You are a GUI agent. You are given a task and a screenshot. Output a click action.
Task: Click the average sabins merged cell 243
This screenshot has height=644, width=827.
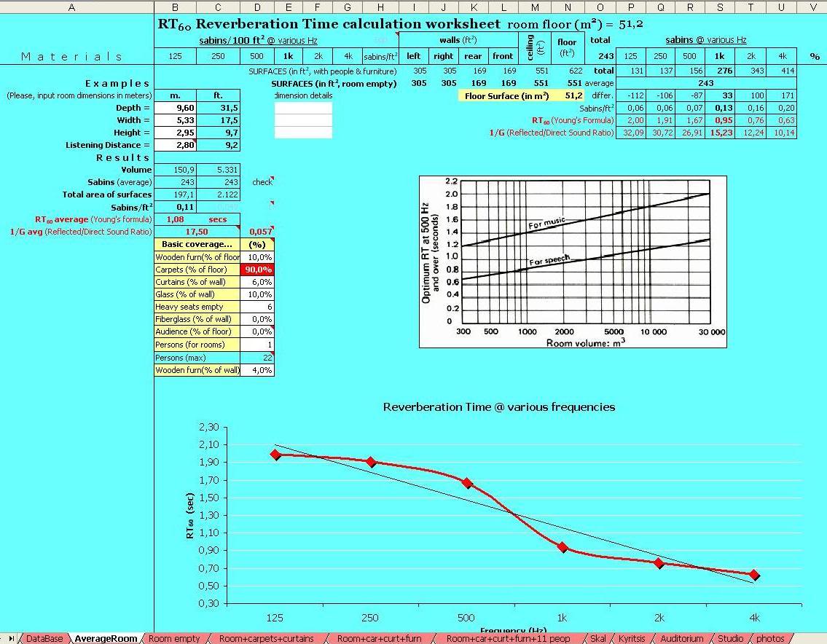coord(706,83)
